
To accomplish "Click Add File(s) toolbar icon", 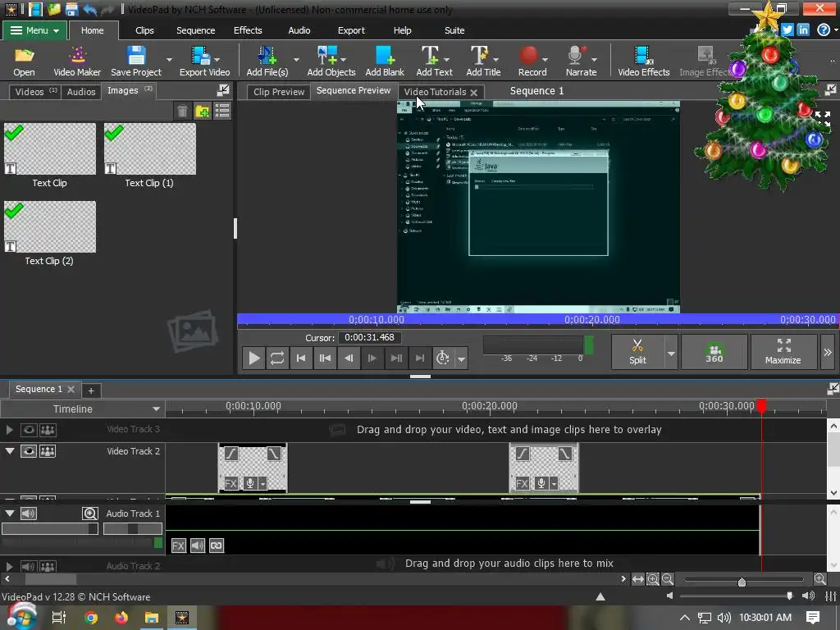I will (x=267, y=61).
